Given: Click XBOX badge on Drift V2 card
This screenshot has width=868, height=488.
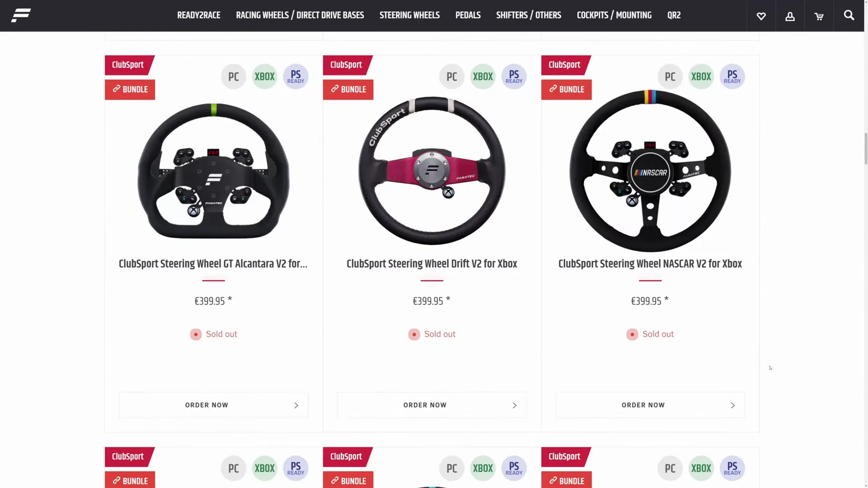Looking at the screenshot, I should click(x=483, y=77).
